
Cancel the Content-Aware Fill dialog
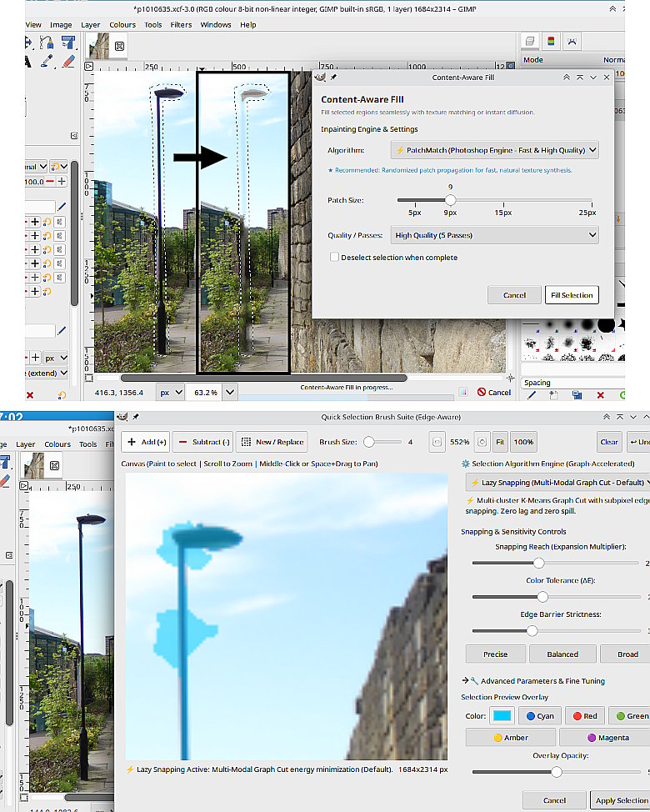point(514,294)
